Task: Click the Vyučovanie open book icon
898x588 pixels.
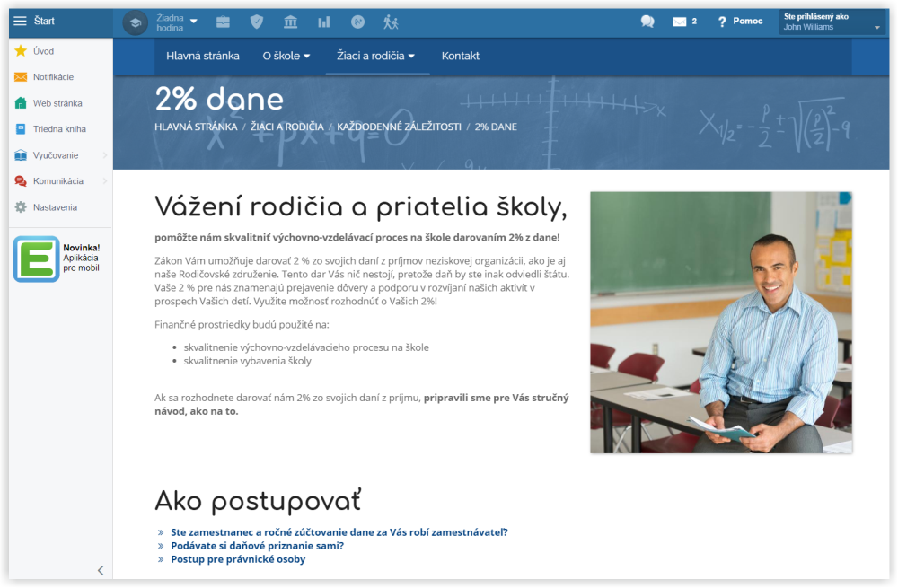Action: tap(21, 155)
